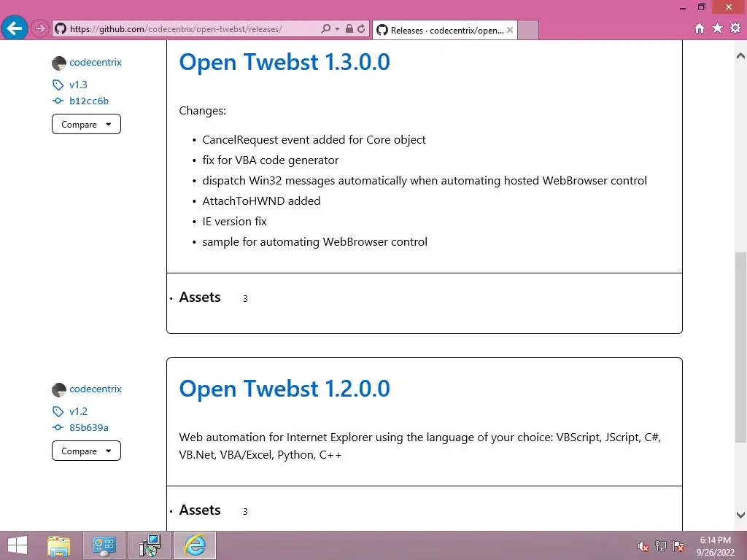The image size is (747, 560).
Task: Click codecentrix avatar beside v1.2 release
Action: click(58, 389)
